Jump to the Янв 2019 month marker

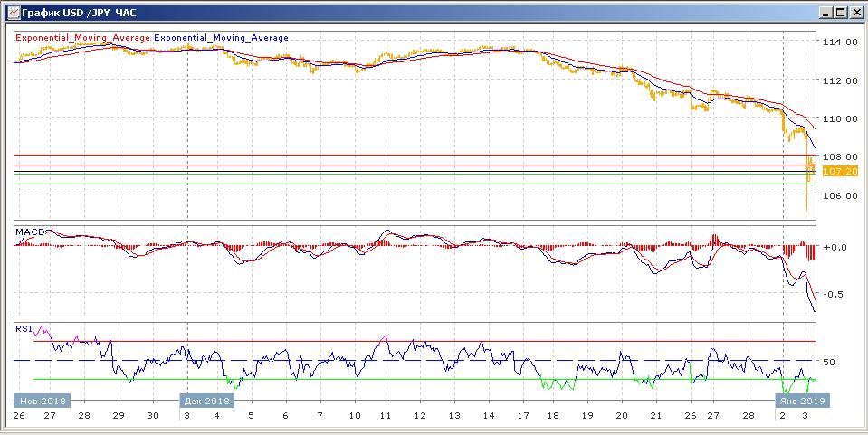pos(805,400)
